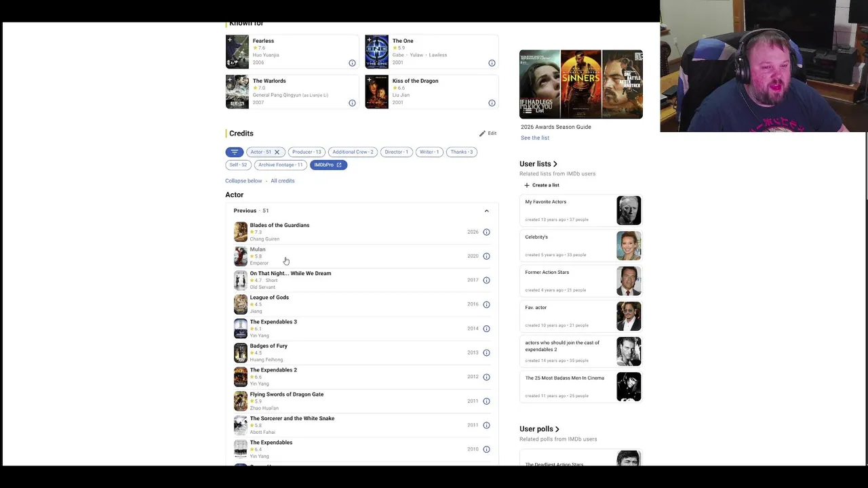
Task: Open The 25 Most Badass Men In Cinema list
Action: click(x=583, y=387)
